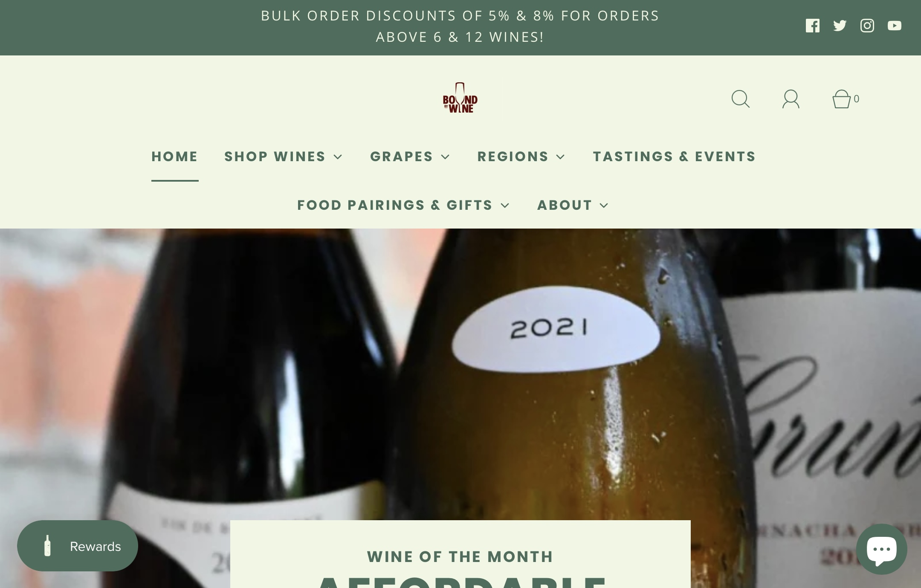Click the bulk order discounts announcement

[x=460, y=26]
